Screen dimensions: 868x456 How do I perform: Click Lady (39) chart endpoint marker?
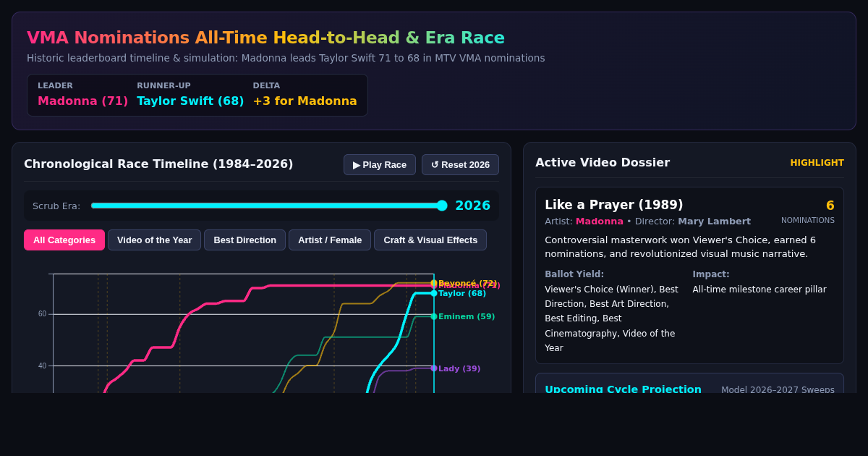434,368
